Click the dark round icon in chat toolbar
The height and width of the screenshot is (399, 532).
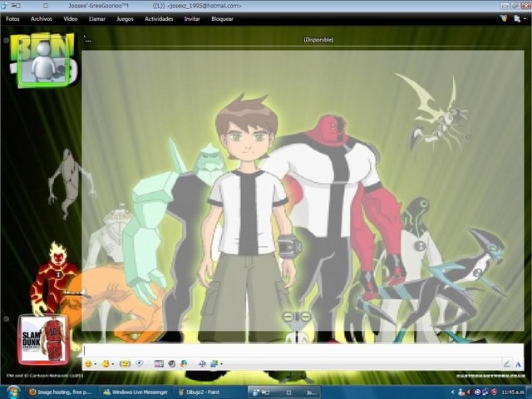click(172, 364)
